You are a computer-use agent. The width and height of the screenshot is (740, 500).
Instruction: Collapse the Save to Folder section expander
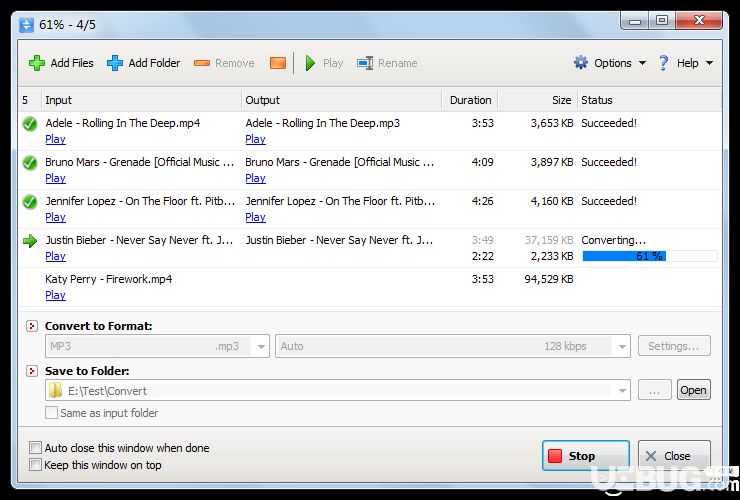coord(32,371)
